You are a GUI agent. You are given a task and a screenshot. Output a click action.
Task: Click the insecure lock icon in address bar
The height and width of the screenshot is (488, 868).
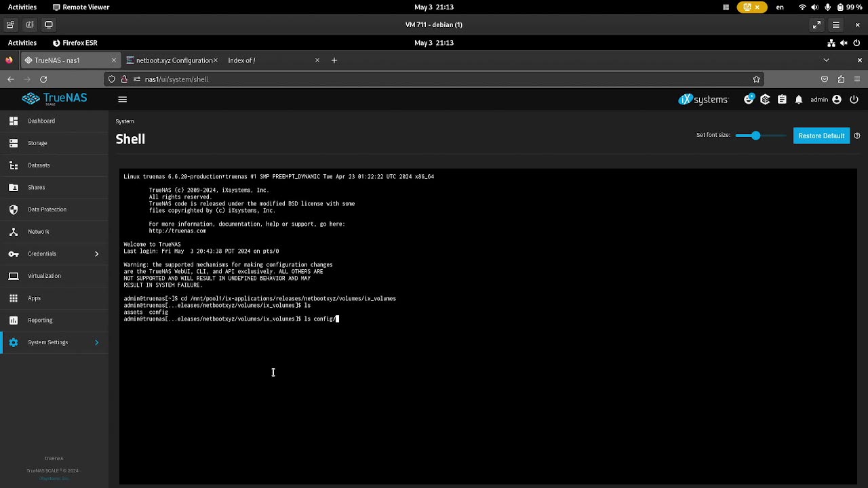[124, 79]
